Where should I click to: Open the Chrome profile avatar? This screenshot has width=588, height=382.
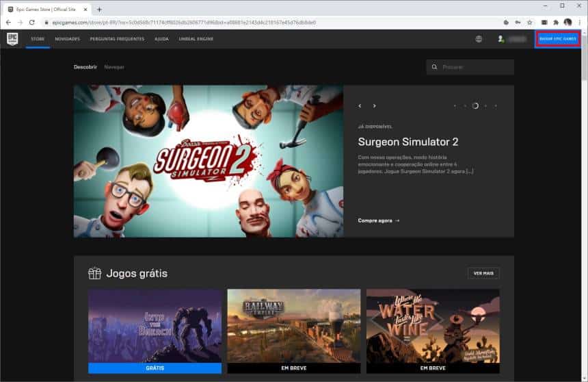pos(567,23)
